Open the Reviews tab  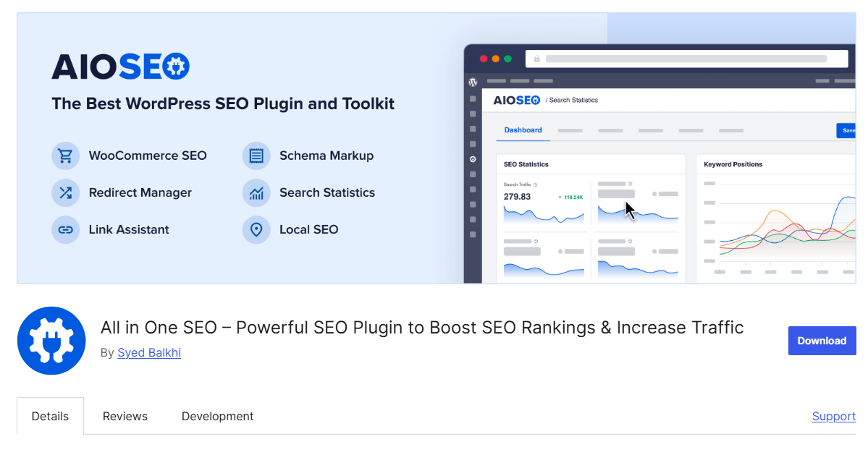click(x=125, y=417)
